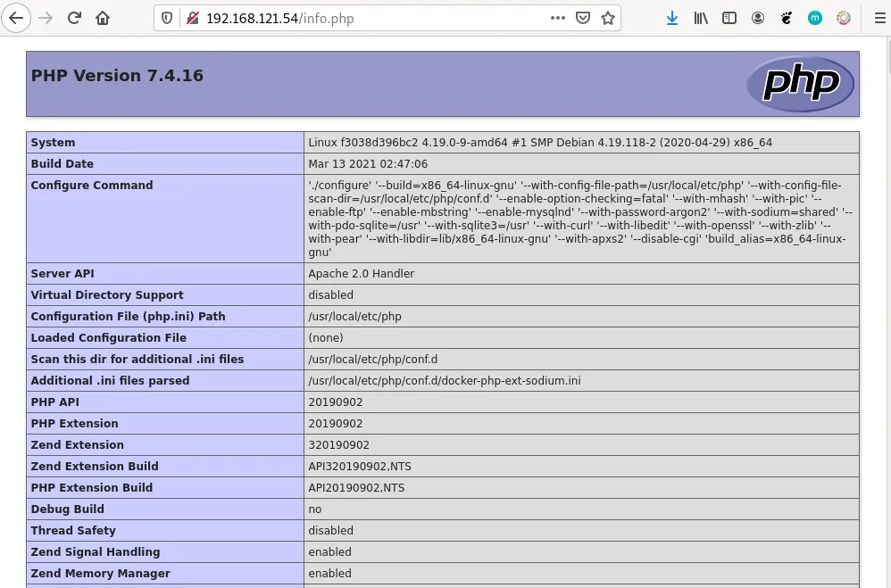Click the forward navigation arrow

click(46, 18)
